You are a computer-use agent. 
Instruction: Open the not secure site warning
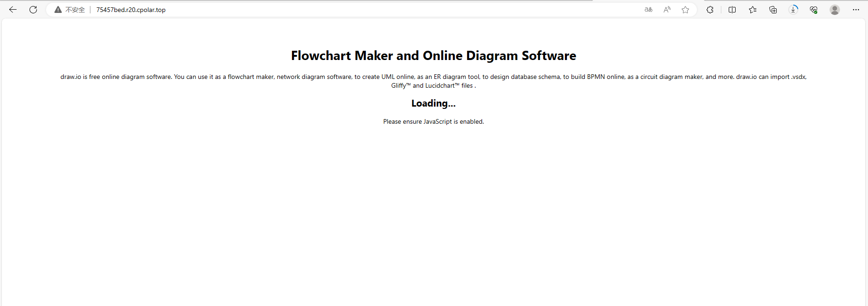tap(70, 10)
